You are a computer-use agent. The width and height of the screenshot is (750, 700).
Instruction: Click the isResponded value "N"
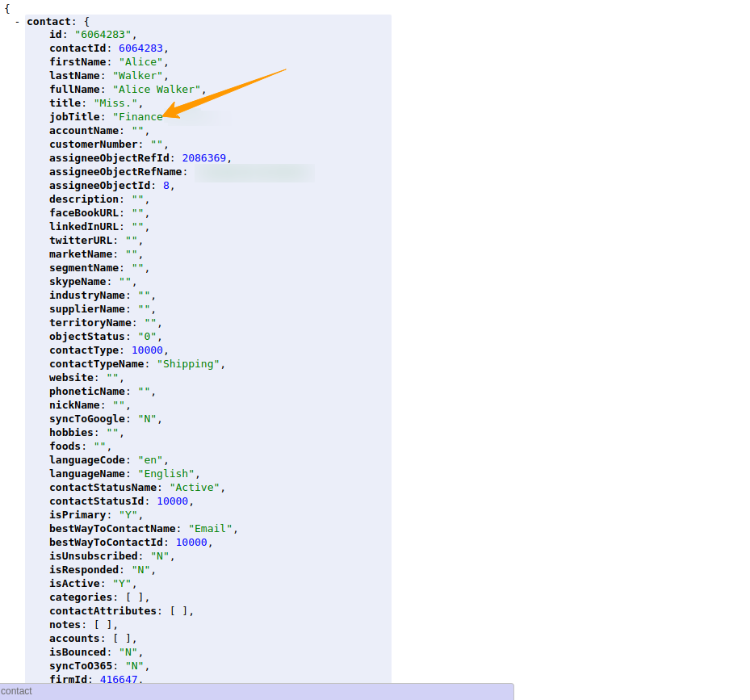coord(140,570)
